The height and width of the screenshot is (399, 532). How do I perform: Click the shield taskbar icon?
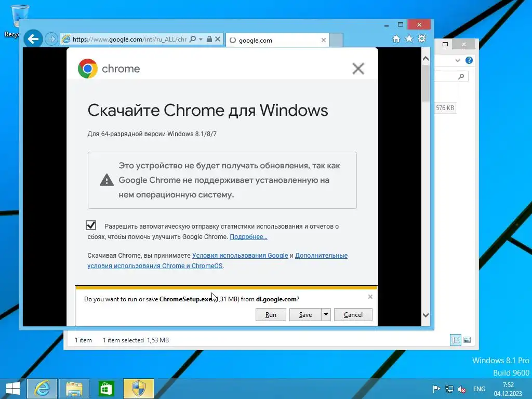[x=138, y=389]
